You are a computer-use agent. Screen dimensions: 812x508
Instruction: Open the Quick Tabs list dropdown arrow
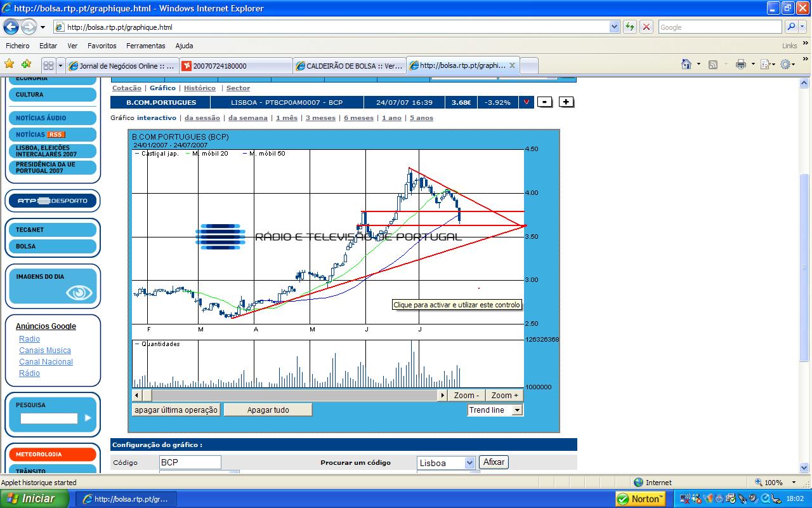pos(61,65)
